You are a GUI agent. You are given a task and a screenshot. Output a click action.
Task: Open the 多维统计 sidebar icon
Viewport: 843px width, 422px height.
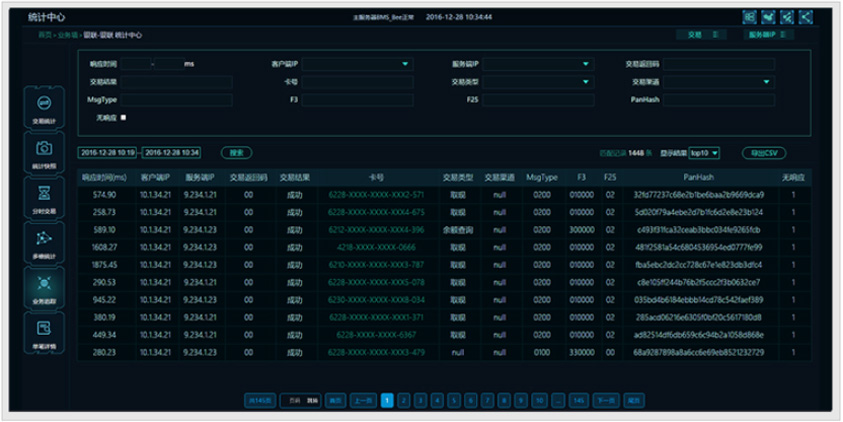pos(44,241)
